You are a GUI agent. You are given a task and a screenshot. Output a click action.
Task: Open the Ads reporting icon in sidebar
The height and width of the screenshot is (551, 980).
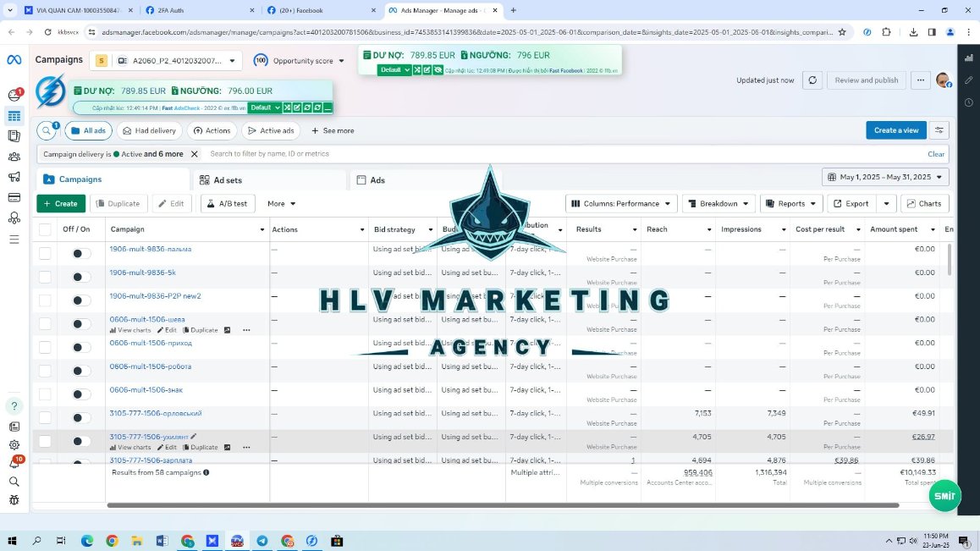14,136
